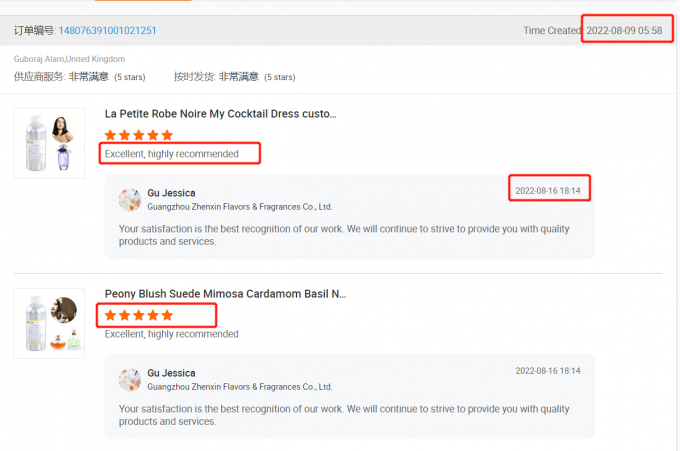680x451 pixels.
Task: Select Gu Jessica name in first reply
Action: click(x=171, y=193)
